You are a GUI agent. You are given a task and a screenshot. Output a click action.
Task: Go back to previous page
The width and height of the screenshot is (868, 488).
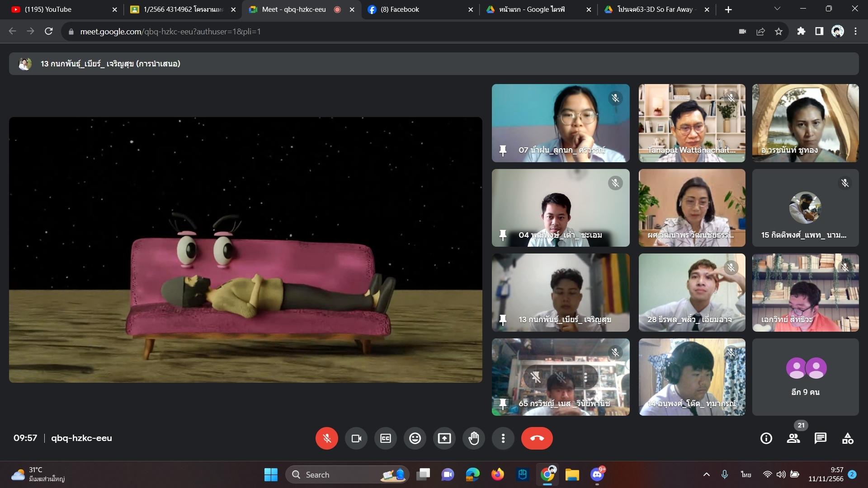[12, 31]
